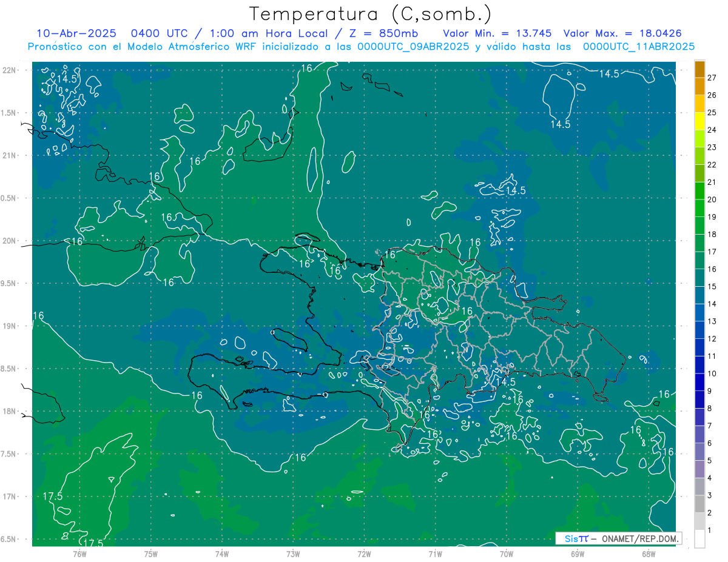Pick the dark blue swatch between 9 and 10

click(699, 382)
